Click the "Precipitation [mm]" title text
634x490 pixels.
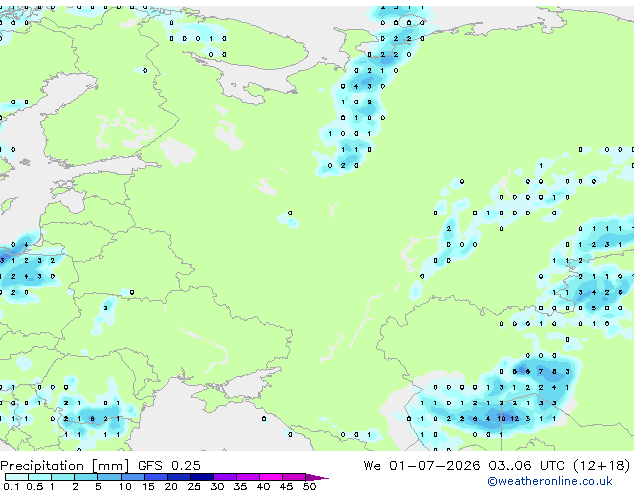pos(65,466)
